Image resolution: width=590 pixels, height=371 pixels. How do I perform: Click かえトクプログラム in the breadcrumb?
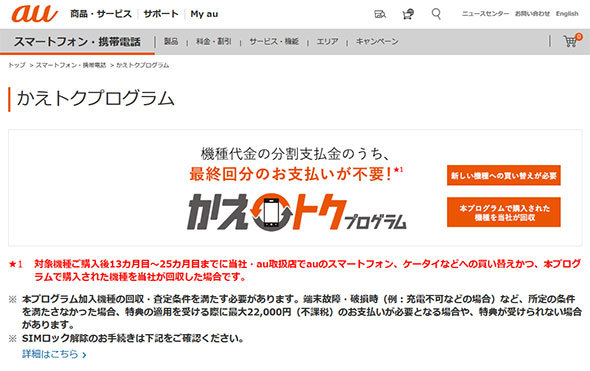[143, 65]
